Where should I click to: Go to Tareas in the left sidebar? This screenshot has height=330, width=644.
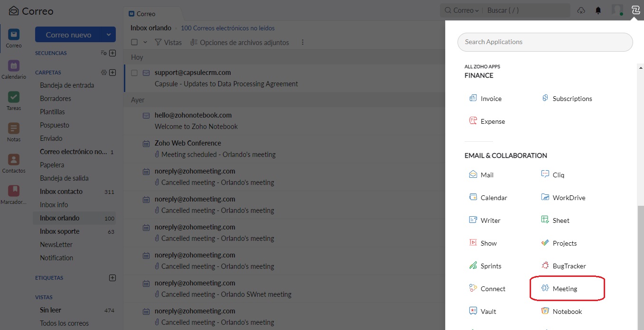click(14, 101)
